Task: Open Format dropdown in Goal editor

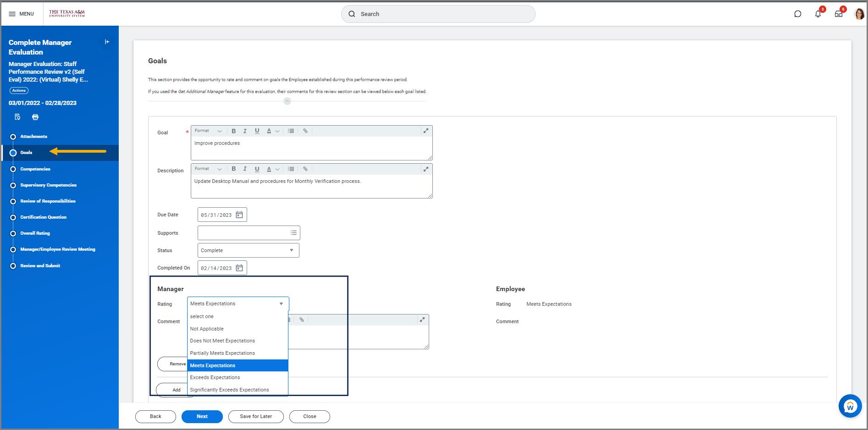Action: point(208,131)
